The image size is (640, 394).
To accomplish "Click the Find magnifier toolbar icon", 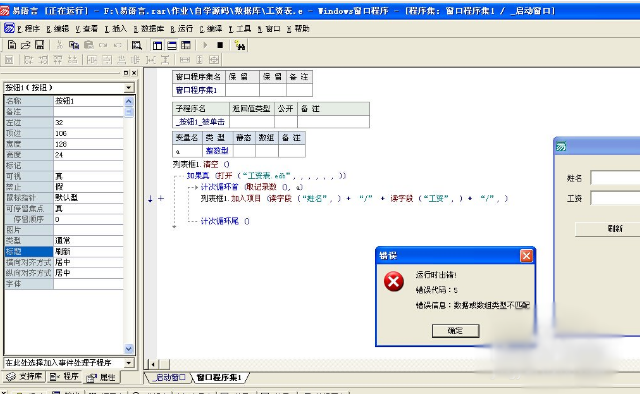I will [x=137, y=45].
